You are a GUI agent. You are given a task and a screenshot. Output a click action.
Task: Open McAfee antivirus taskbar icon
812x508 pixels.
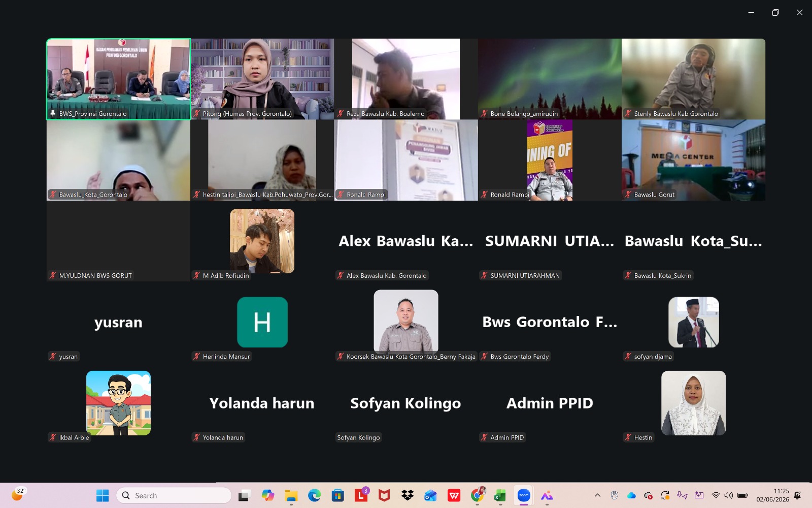click(384, 495)
